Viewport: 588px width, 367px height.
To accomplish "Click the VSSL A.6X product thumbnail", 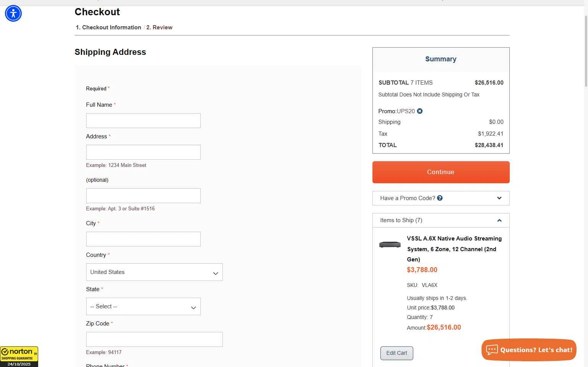I will coord(390,245).
